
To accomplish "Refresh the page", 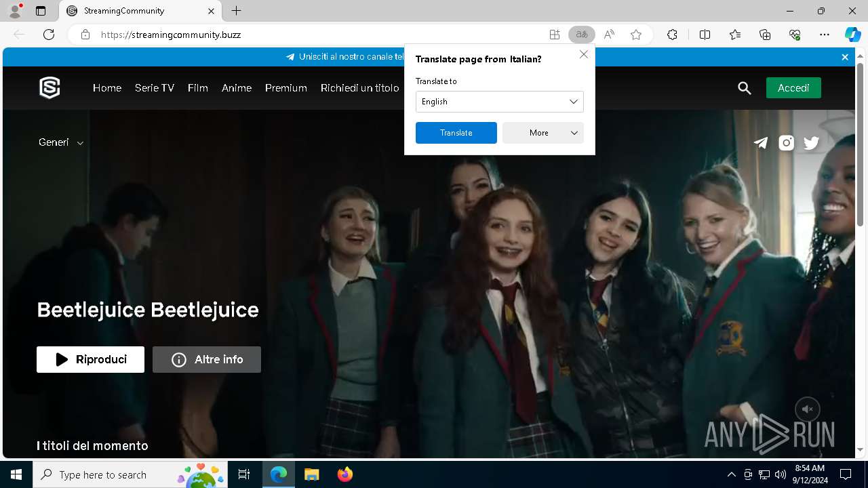I will point(49,35).
